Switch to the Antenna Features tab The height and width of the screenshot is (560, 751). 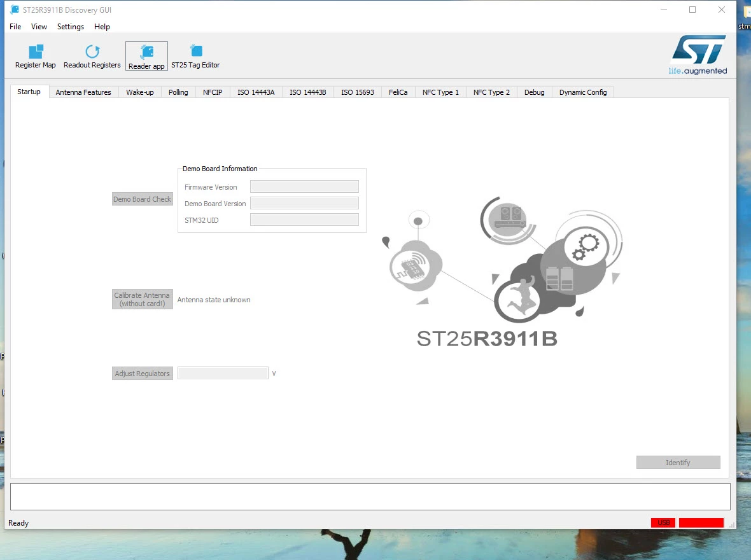coord(83,92)
